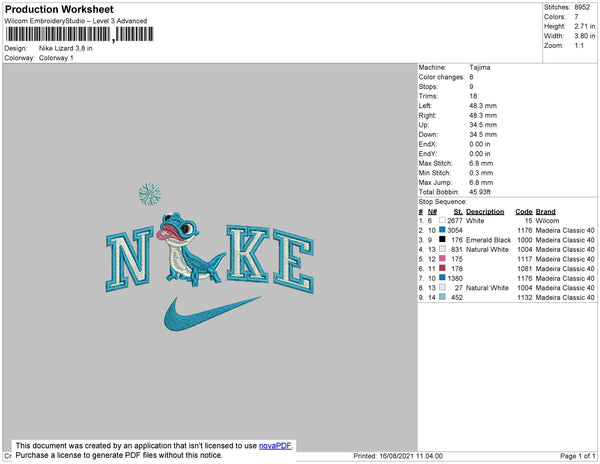Click the blue lizard in the design preview
Viewport: 600px width, 464px height.
[x=189, y=251]
